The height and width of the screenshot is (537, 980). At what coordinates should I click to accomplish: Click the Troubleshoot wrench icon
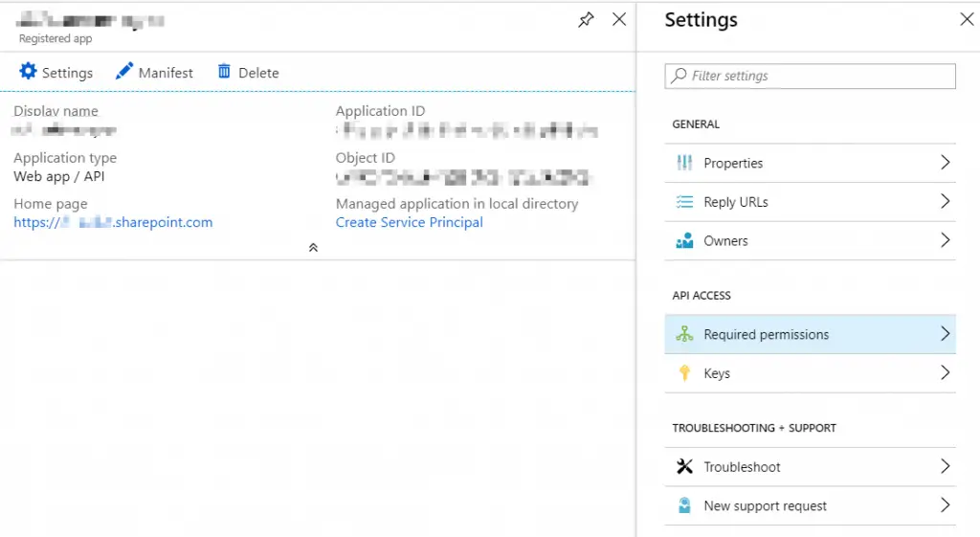[x=684, y=467]
